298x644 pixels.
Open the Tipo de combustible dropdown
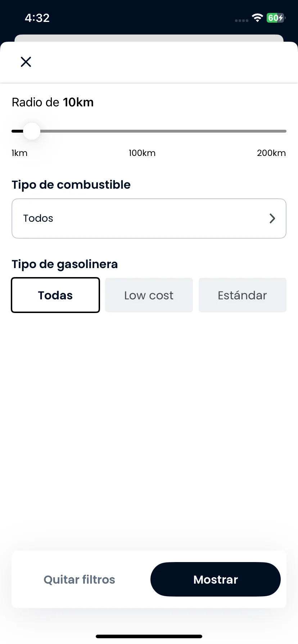(x=149, y=218)
